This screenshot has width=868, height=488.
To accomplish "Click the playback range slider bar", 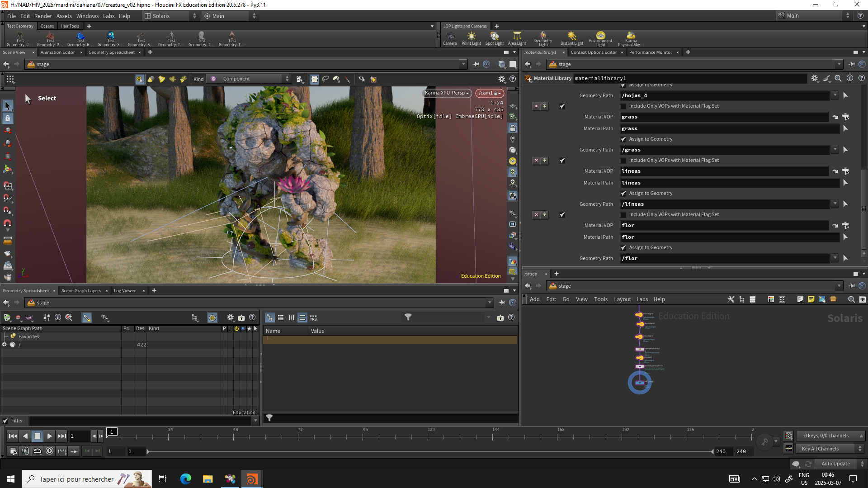I will (x=430, y=451).
